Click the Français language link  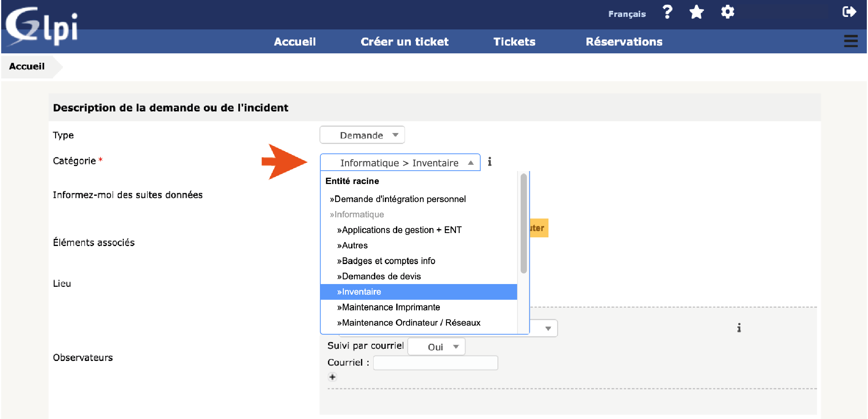[627, 14]
